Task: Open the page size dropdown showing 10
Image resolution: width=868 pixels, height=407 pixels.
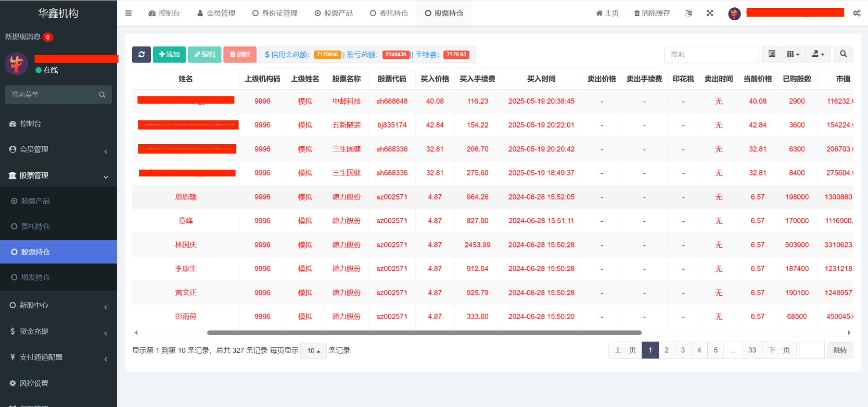Action: pos(313,351)
